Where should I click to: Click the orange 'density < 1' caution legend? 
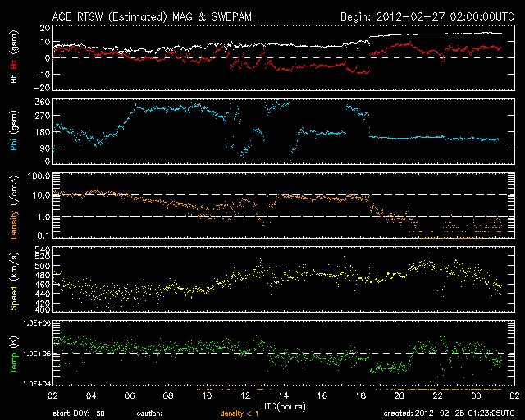240,414
